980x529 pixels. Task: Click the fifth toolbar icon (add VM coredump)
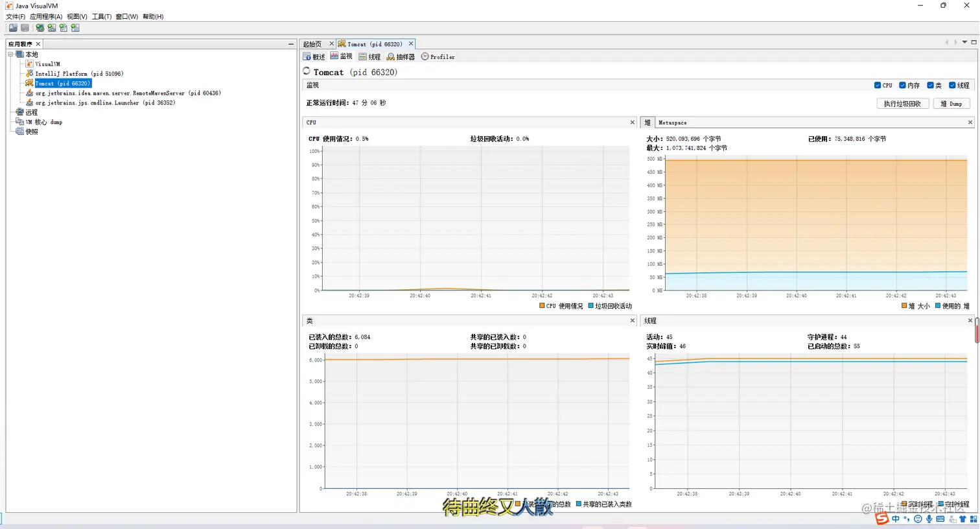(64, 28)
